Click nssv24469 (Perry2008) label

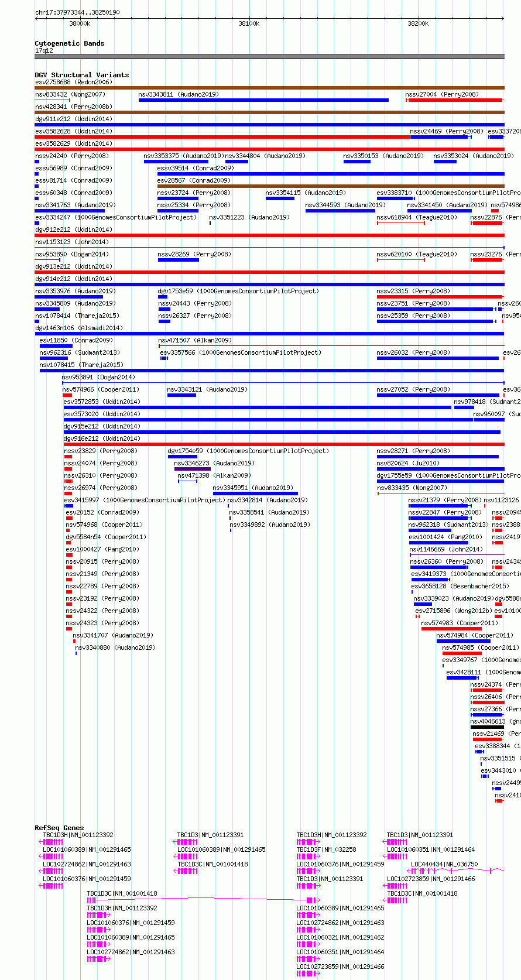(x=447, y=131)
